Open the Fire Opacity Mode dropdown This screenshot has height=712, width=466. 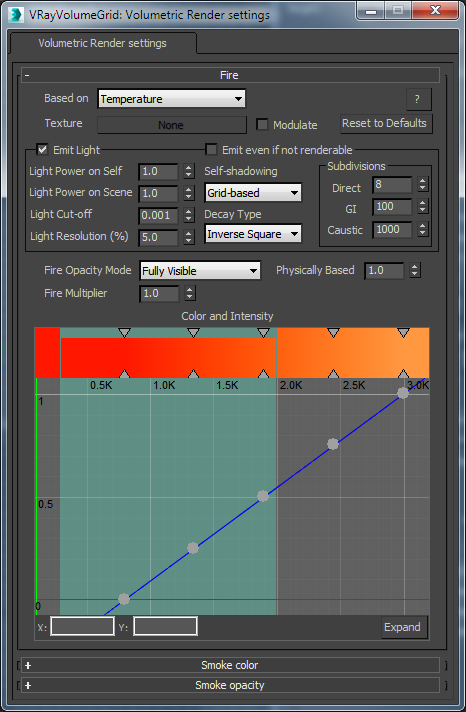point(200,271)
